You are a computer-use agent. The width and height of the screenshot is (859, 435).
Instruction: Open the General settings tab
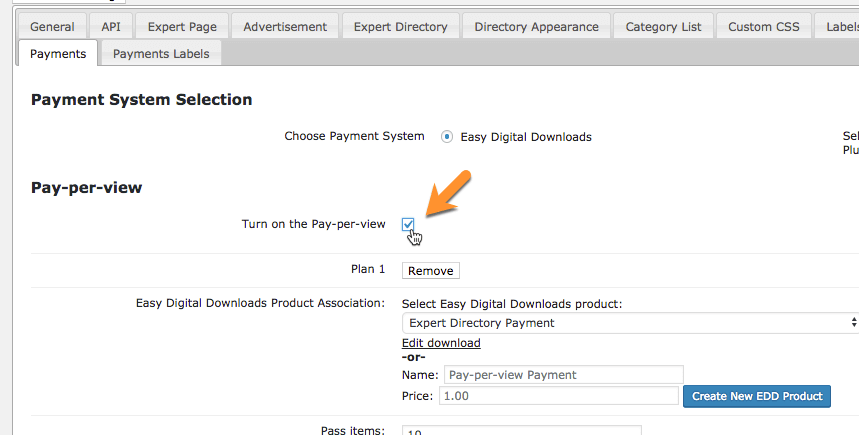[x=52, y=27]
